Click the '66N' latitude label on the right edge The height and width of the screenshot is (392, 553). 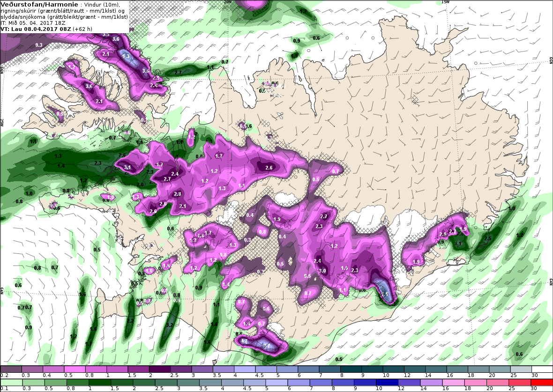[551, 60]
